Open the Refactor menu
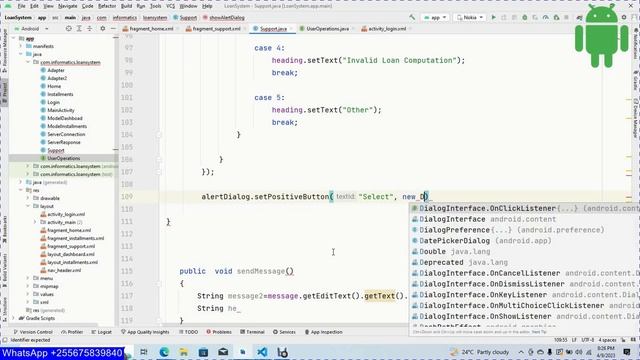Viewport: 640px width, 360px height. pos(107,6)
